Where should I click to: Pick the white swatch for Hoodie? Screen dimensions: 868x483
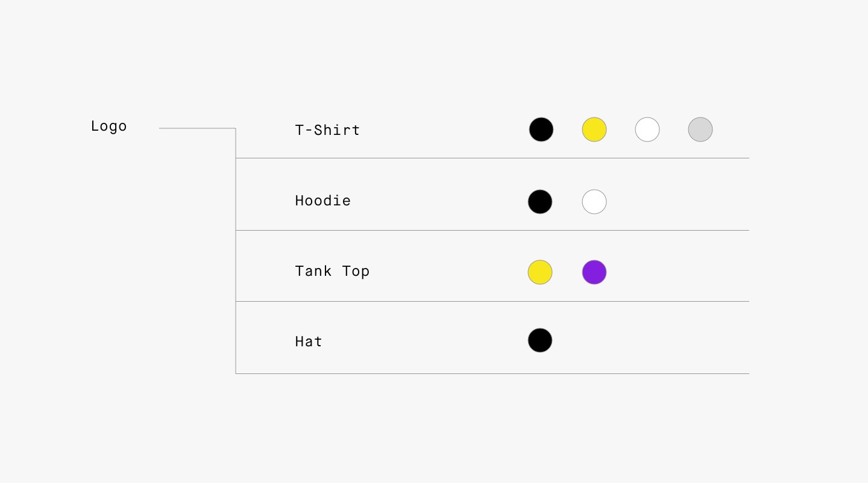tap(594, 202)
